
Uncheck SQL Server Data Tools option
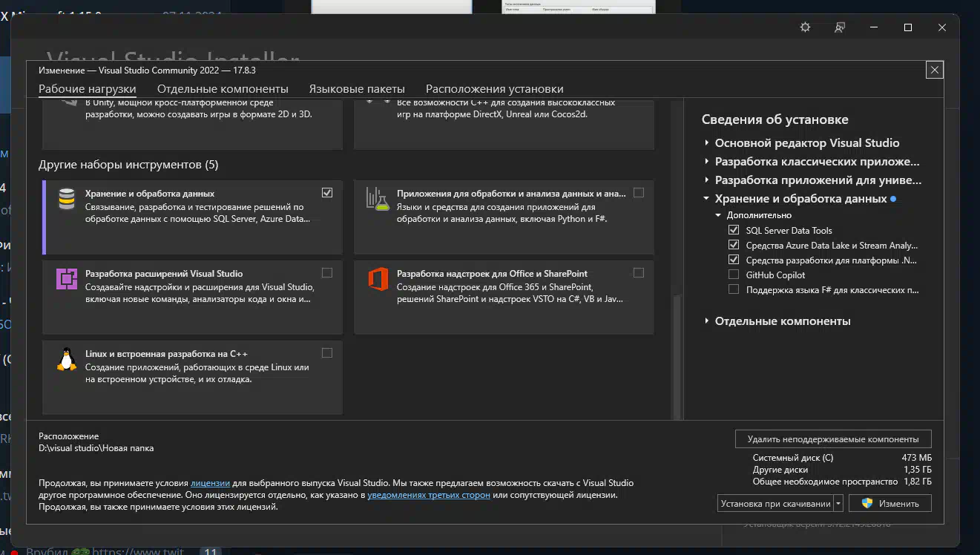(x=734, y=231)
